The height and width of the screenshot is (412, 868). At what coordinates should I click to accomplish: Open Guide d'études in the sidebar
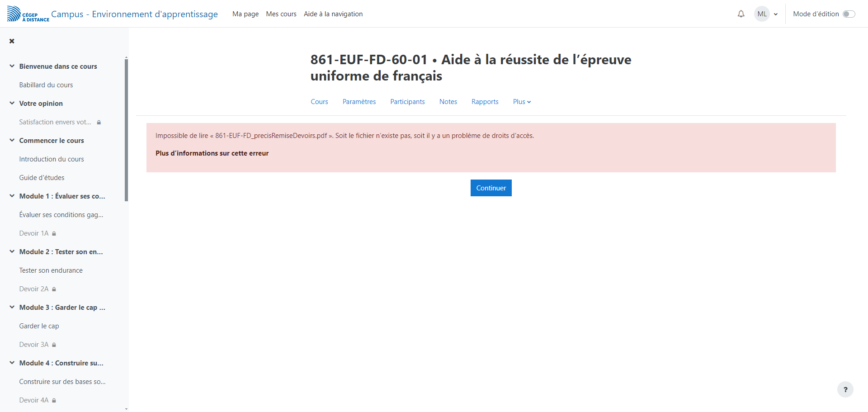click(42, 178)
